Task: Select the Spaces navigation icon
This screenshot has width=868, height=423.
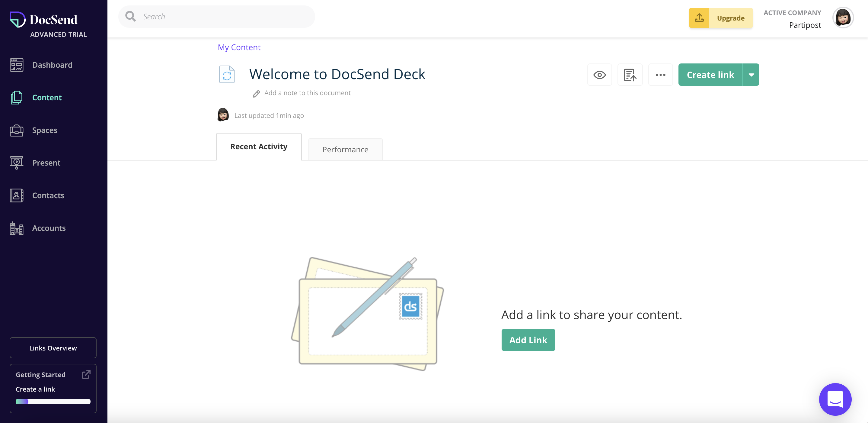Action: click(x=16, y=130)
